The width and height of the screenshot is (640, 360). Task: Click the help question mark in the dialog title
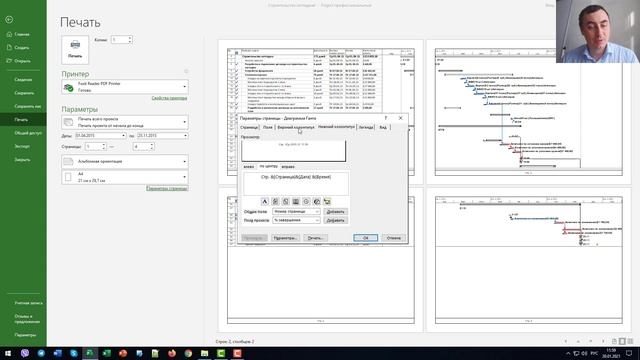386,118
